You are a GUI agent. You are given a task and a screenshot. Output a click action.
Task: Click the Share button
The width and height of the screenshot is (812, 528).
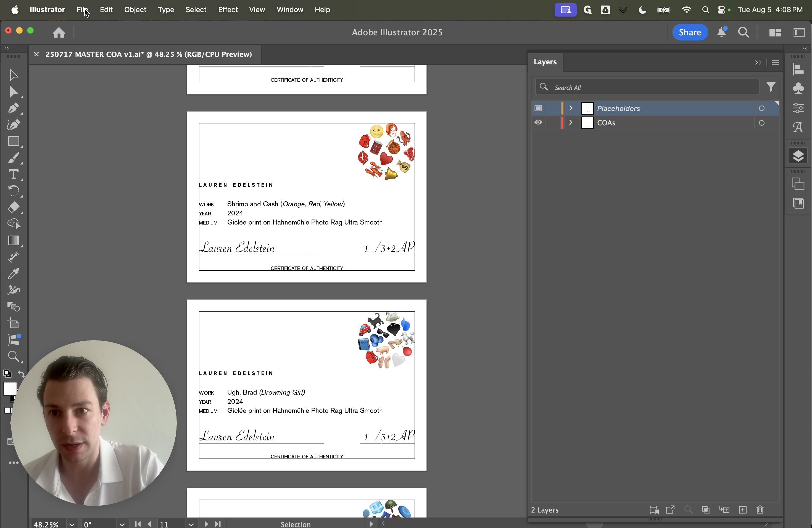690,32
